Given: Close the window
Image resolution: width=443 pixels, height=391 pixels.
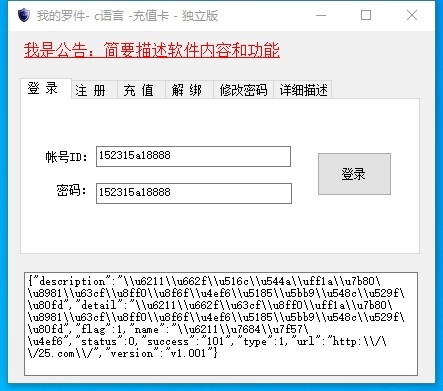Looking at the screenshot, I should [x=412, y=15].
